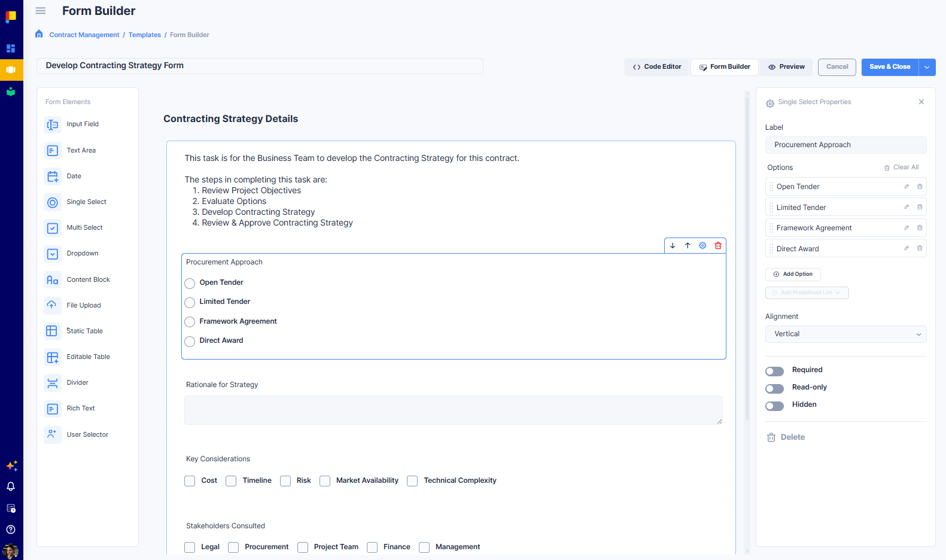
Task: Open the green learning sidebar icon
Action: click(x=11, y=92)
